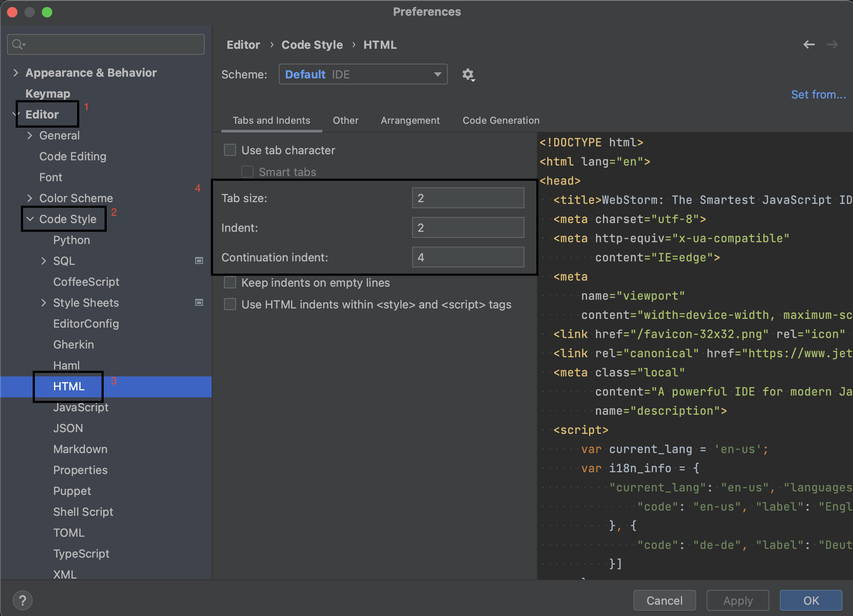The image size is (853, 616).
Task: Click the Set from... link
Action: (818, 95)
